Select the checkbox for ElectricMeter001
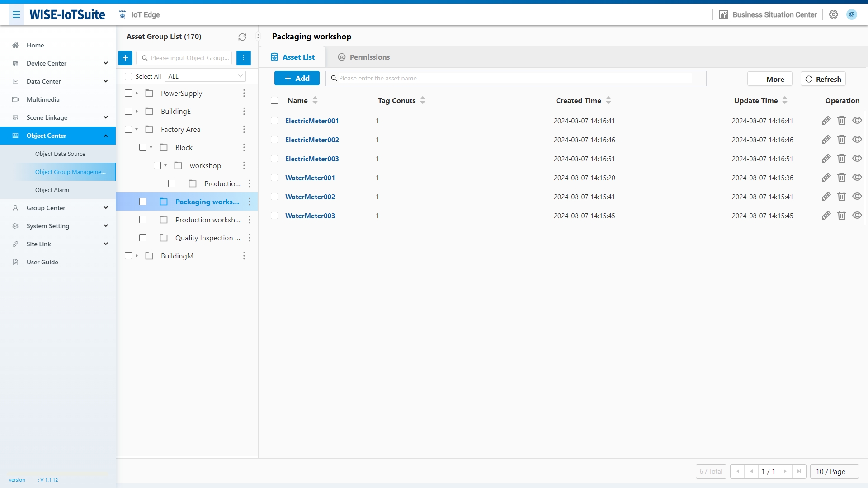This screenshot has height=488, width=868. click(274, 120)
